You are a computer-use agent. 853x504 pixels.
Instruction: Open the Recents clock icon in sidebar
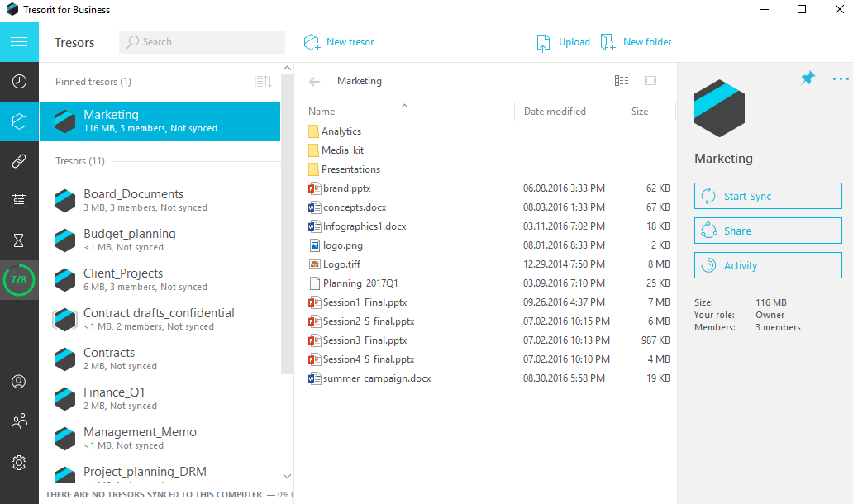coord(19,82)
